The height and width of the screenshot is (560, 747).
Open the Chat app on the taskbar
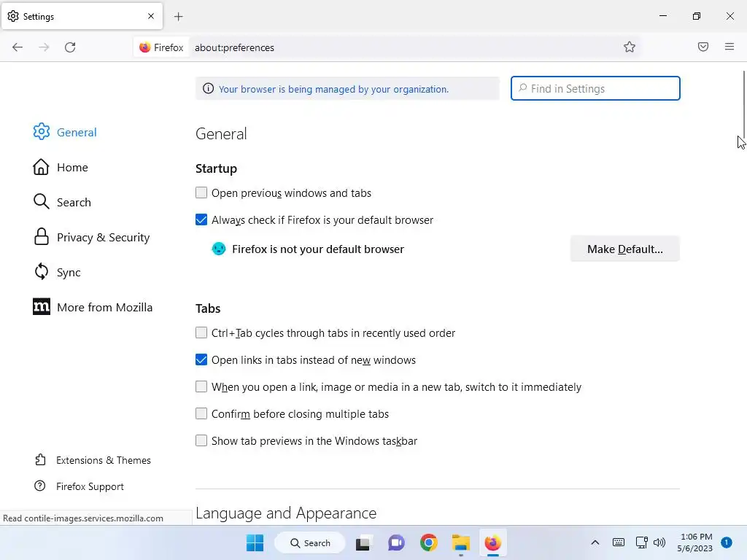(x=396, y=542)
